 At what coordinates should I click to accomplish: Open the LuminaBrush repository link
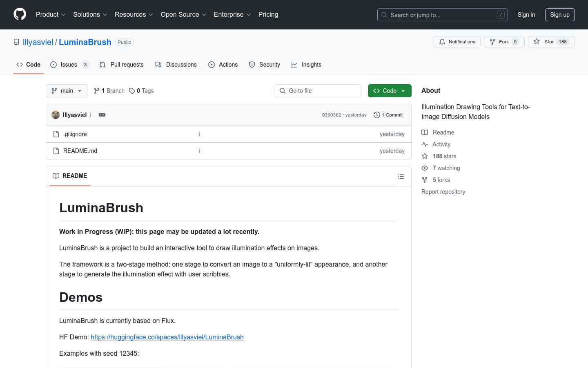pos(85,42)
